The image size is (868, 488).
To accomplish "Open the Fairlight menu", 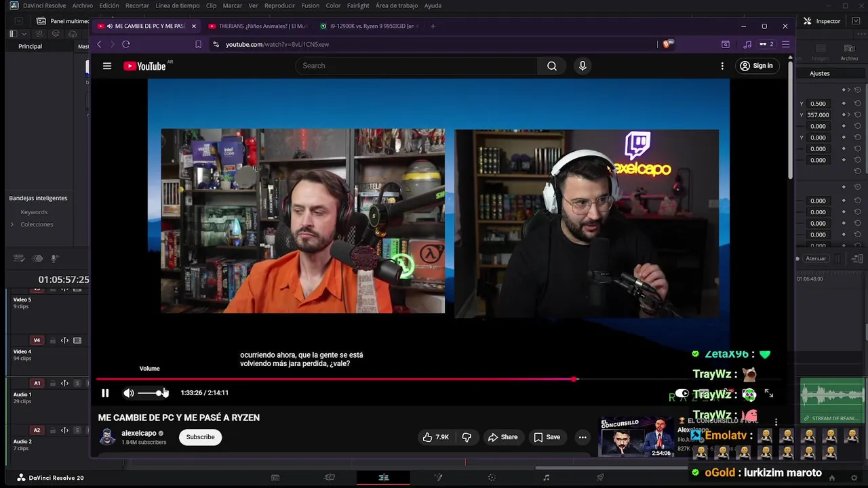I will [358, 5].
